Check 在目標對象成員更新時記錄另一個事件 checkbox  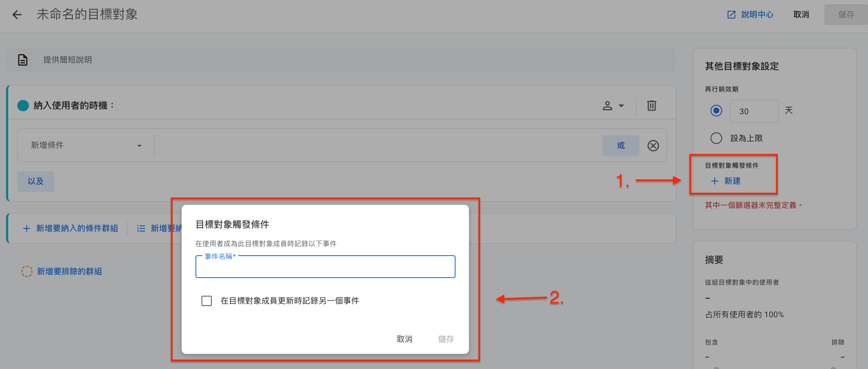(x=207, y=300)
